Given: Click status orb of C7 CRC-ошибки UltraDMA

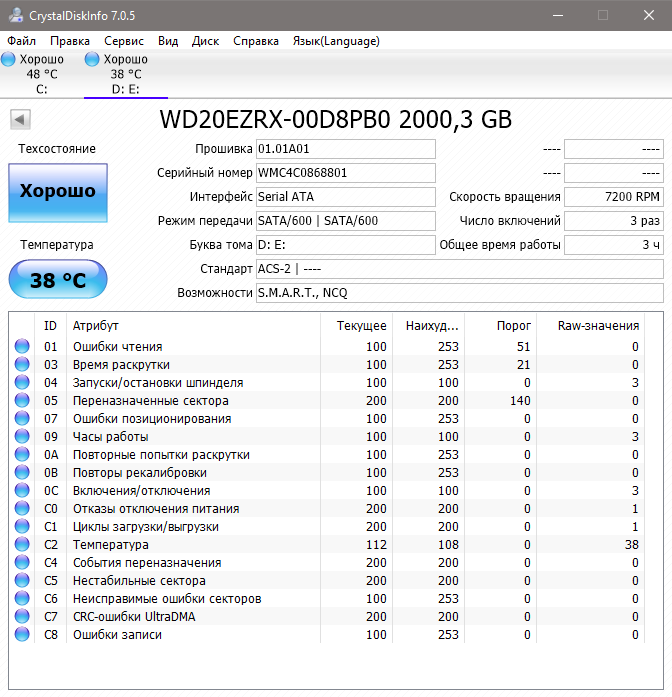Looking at the screenshot, I should [22, 617].
